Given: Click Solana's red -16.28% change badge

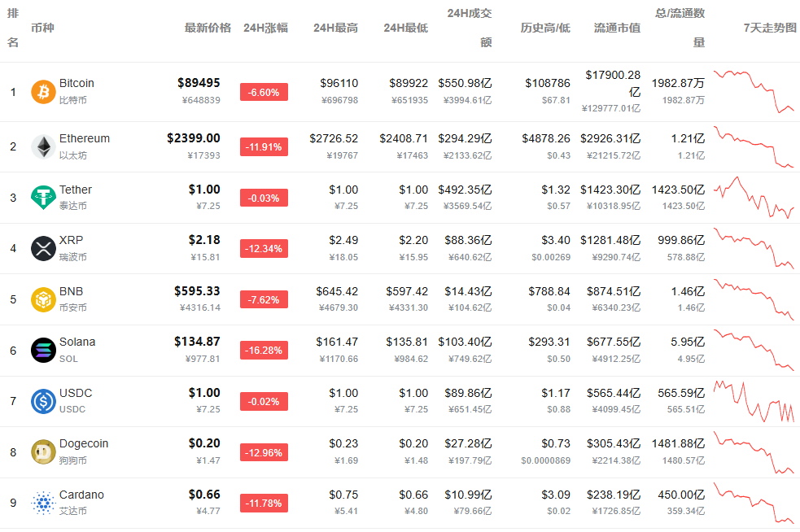Looking at the screenshot, I should pyautogui.click(x=264, y=350).
